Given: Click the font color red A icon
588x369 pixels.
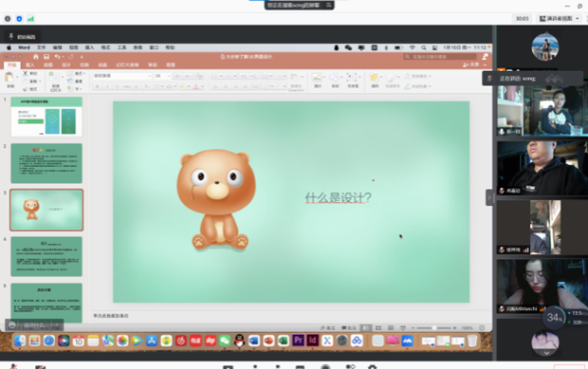Looking at the screenshot, I should click(x=195, y=86).
